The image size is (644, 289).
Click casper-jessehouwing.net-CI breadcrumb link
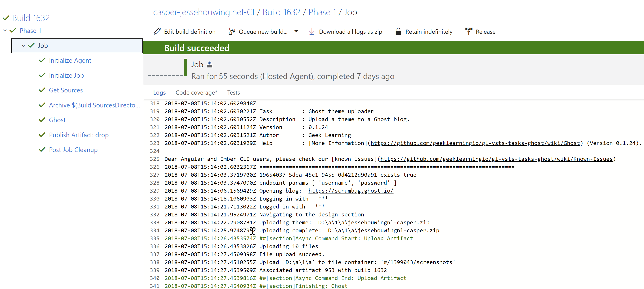coord(203,12)
